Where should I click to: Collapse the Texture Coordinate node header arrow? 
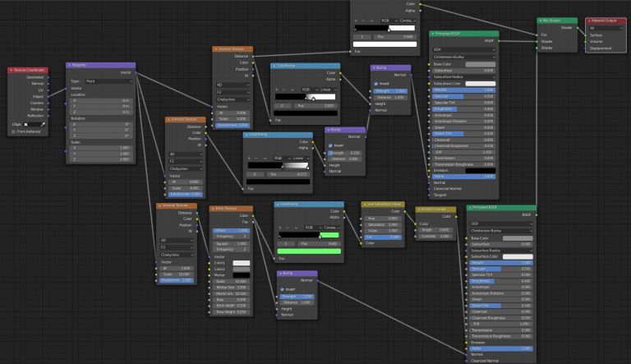tap(12, 71)
